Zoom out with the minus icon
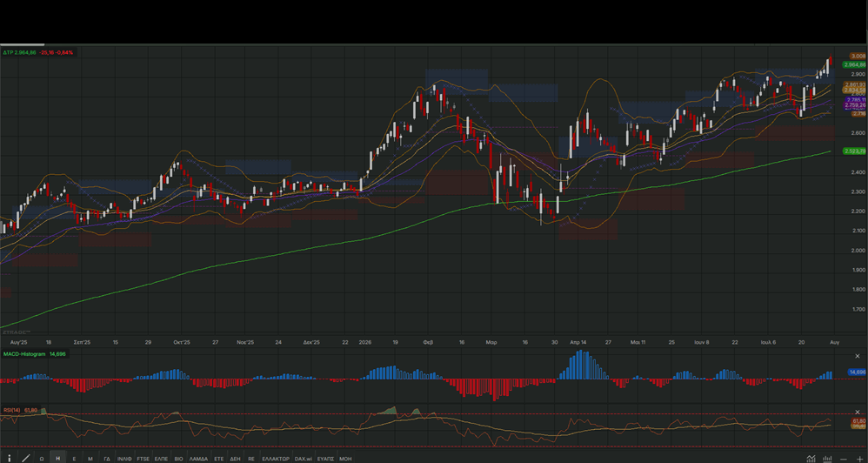This screenshot has width=868, height=463. [844, 459]
